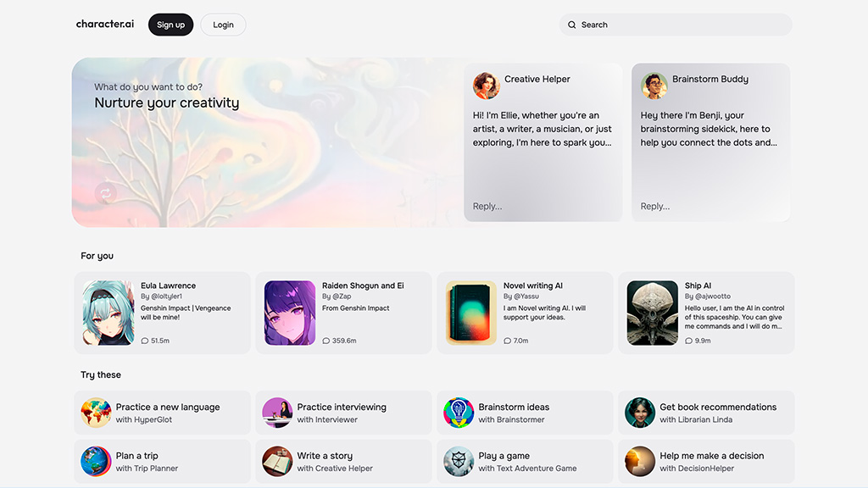Screen dimensions: 868x488
Task: Select Brainstorm ideas
Action: coord(525,413)
